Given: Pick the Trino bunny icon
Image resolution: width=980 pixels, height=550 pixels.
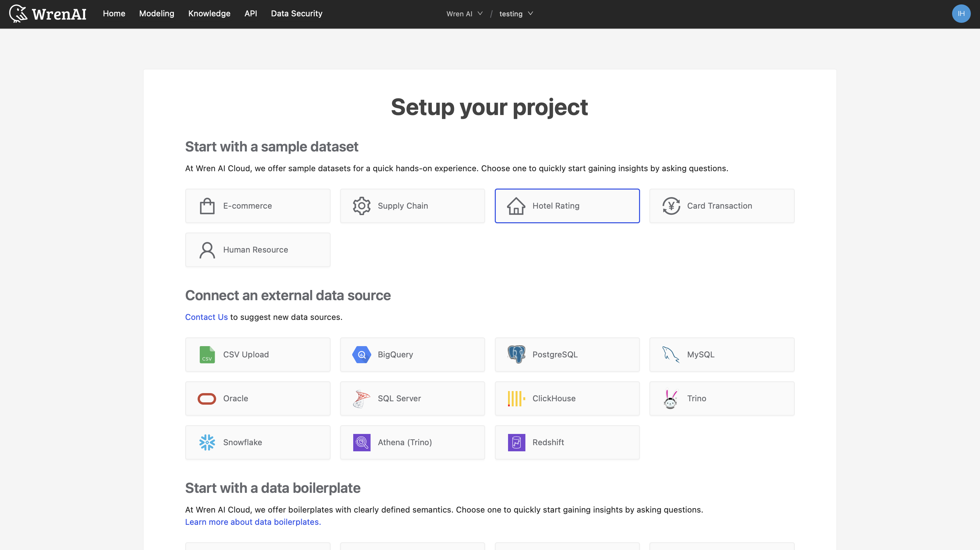Looking at the screenshot, I should (671, 399).
